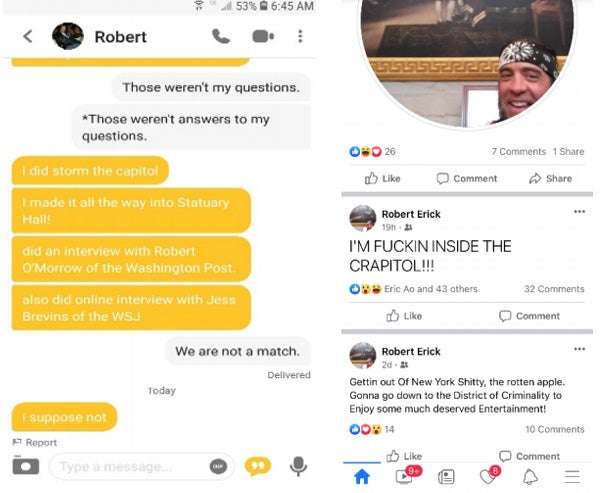
Task: Open the camera attachment icon
Action: point(26,465)
